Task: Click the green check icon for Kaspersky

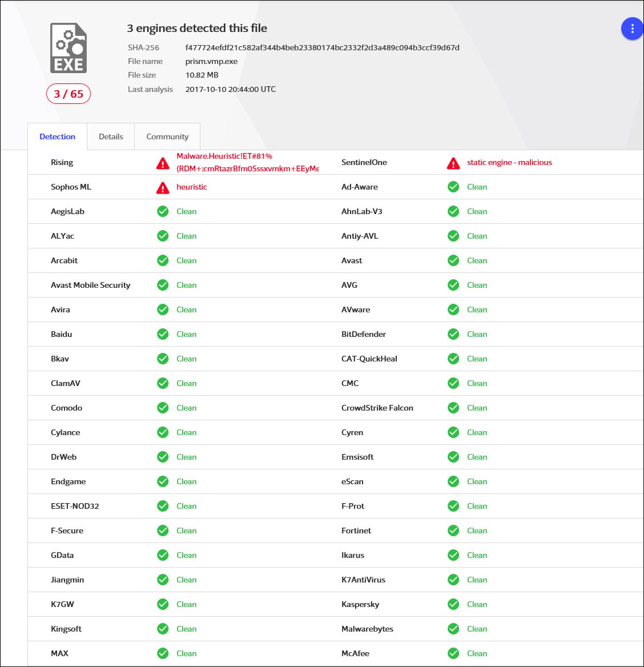Action: click(x=453, y=604)
